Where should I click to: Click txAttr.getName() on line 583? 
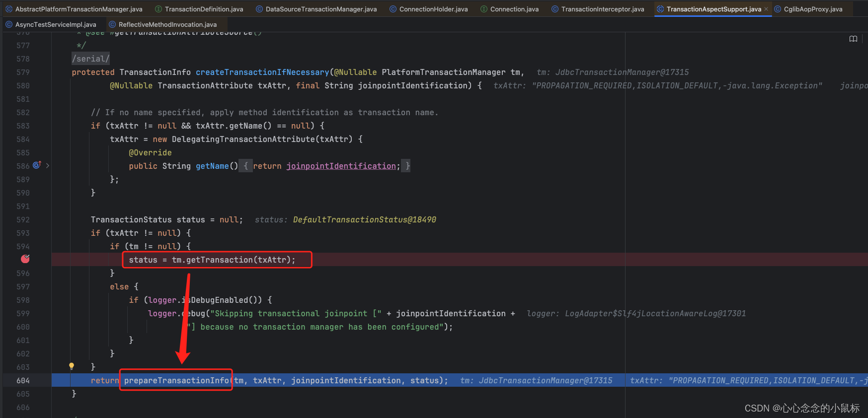pyautogui.click(x=234, y=126)
